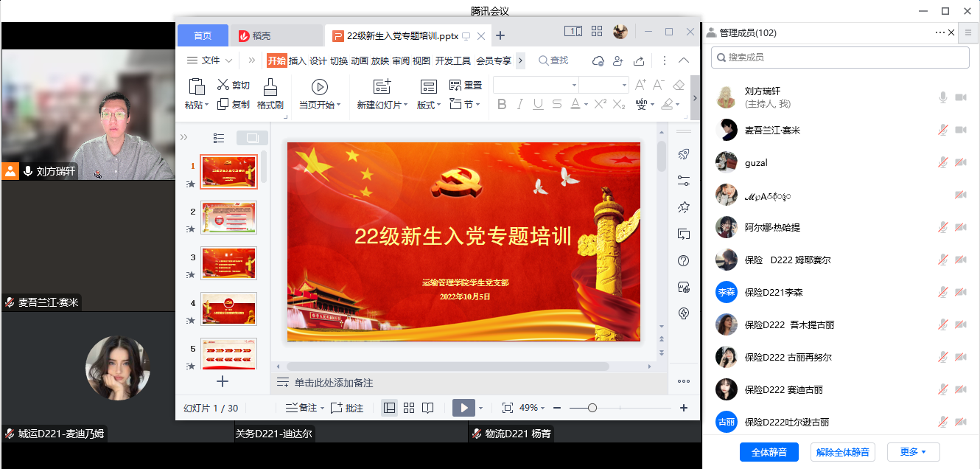Toggle camera for member guzal

pos(960,162)
